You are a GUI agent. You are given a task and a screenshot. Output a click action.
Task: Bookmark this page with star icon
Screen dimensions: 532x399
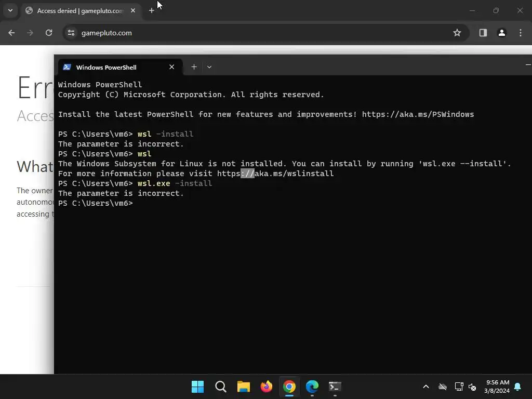click(457, 33)
